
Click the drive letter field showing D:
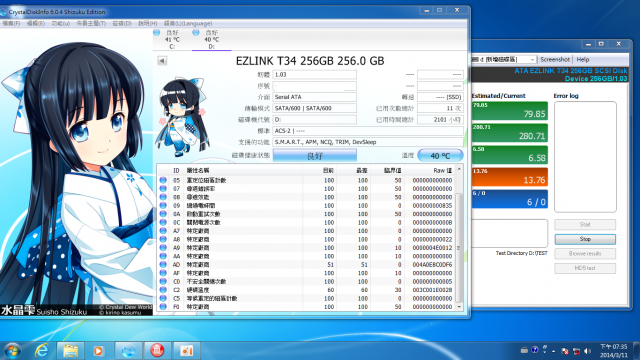pos(314,120)
